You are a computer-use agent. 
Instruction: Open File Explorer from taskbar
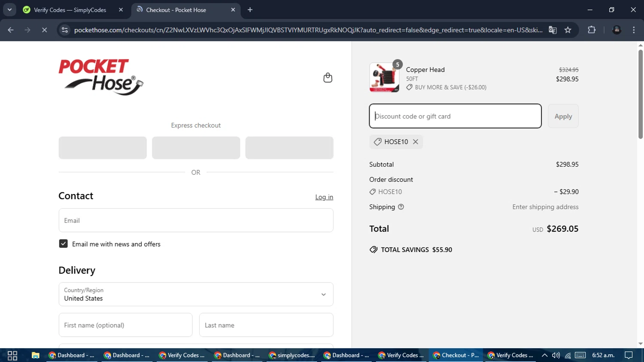click(35, 356)
